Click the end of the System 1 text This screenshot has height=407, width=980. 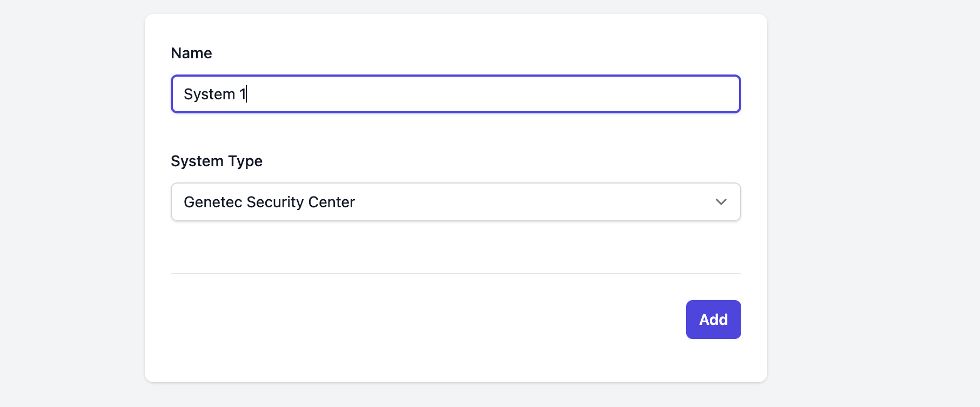246,93
